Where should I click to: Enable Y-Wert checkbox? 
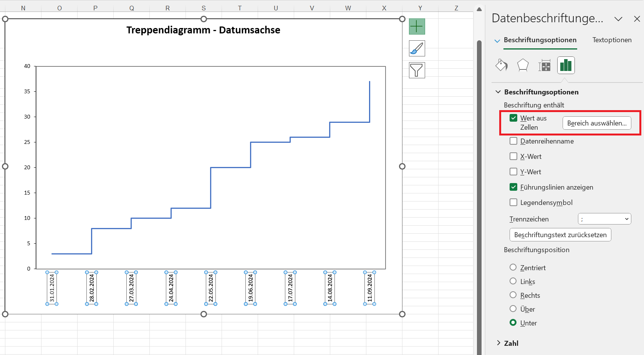513,172
